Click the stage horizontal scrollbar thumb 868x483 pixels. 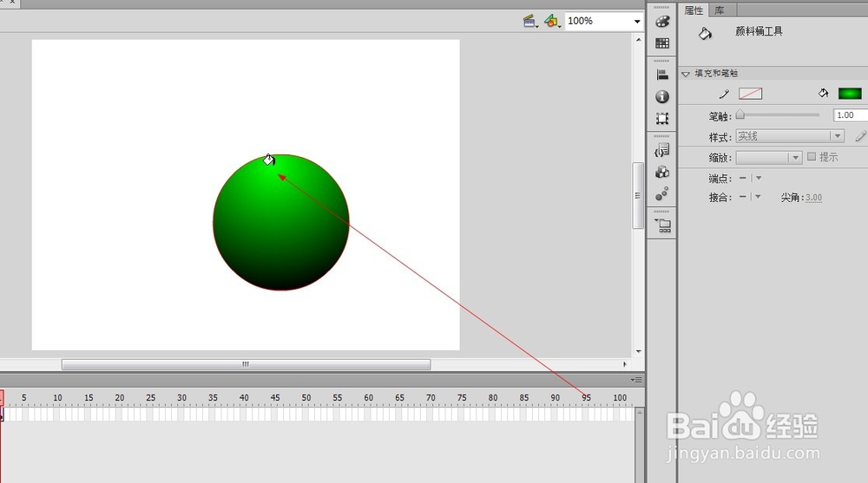click(x=246, y=364)
